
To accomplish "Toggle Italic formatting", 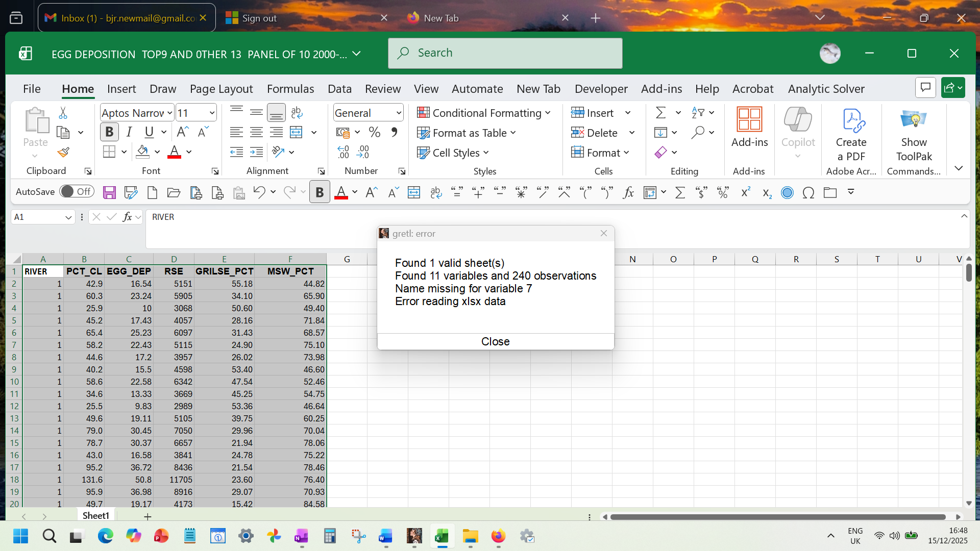I will (129, 133).
